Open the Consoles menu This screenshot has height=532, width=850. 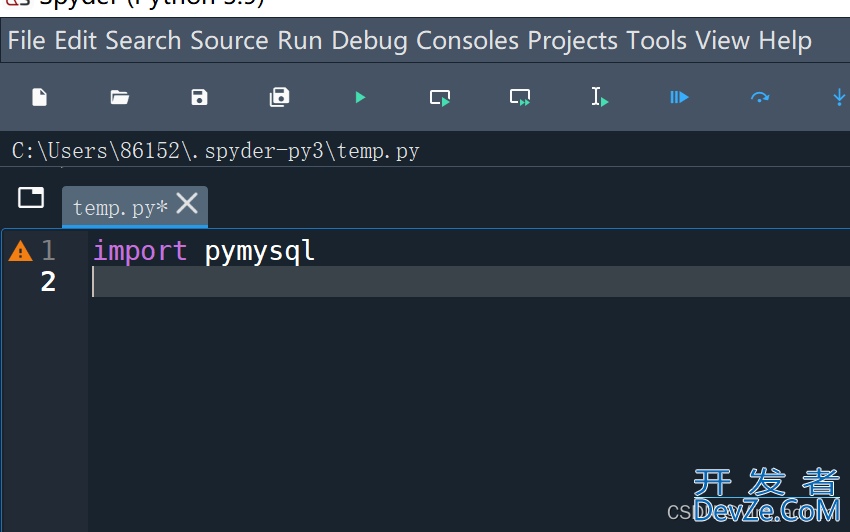point(467,41)
